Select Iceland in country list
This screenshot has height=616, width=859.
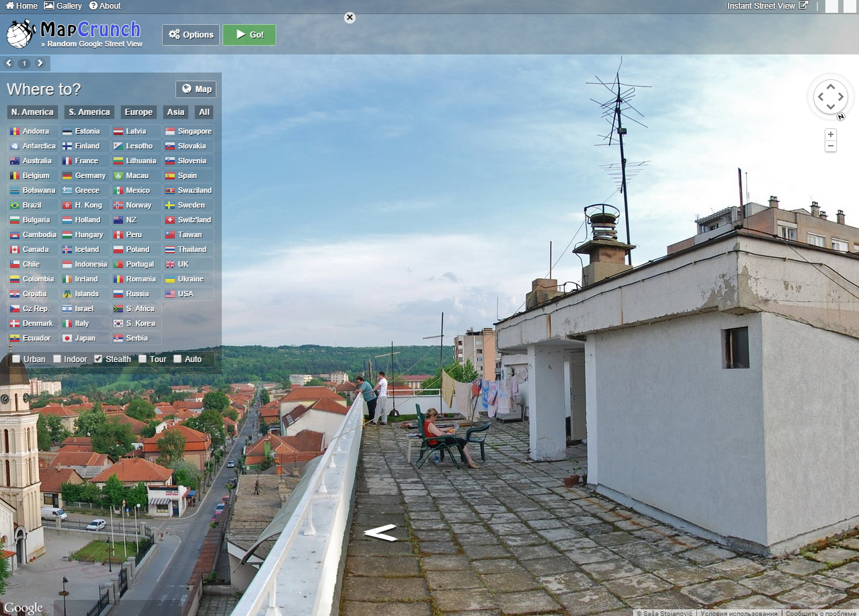(x=85, y=250)
